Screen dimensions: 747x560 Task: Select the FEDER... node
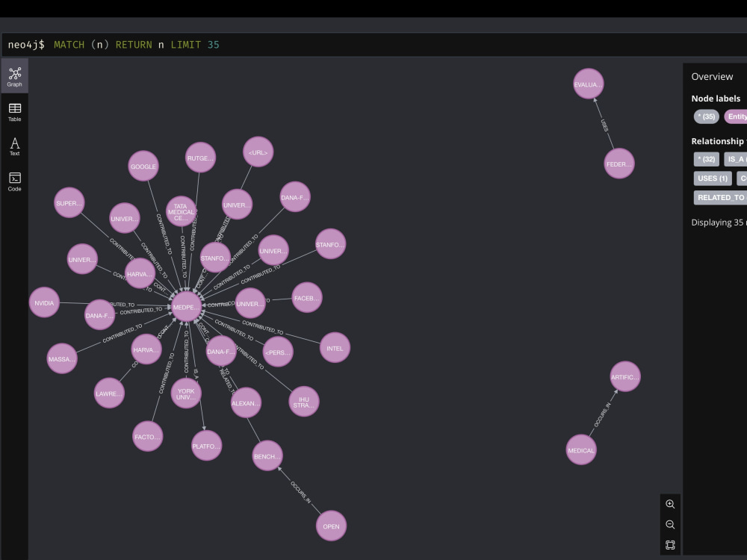coord(619,164)
